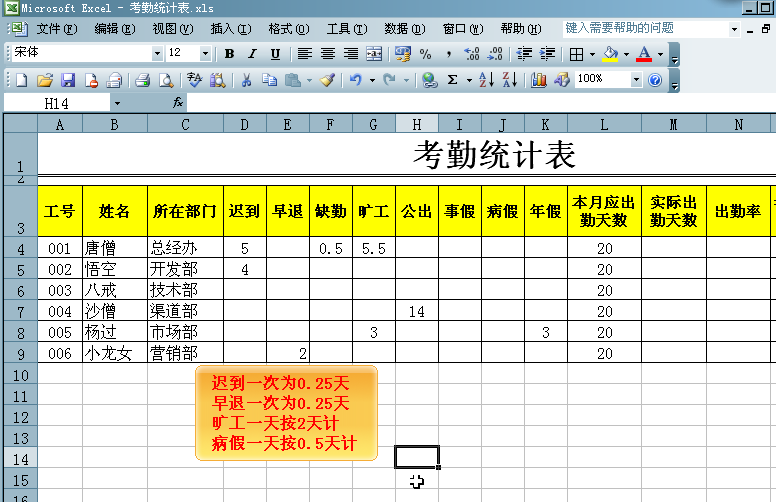Toggle italic formatting
776x502 pixels.
click(x=252, y=54)
